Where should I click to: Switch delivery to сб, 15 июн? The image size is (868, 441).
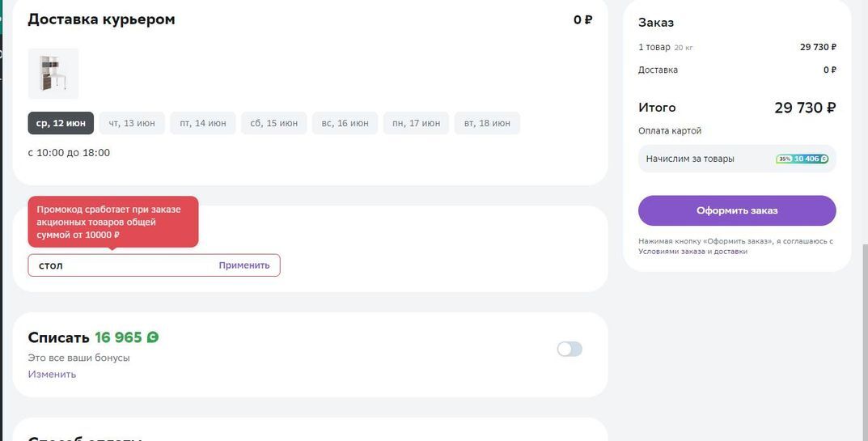point(273,123)
